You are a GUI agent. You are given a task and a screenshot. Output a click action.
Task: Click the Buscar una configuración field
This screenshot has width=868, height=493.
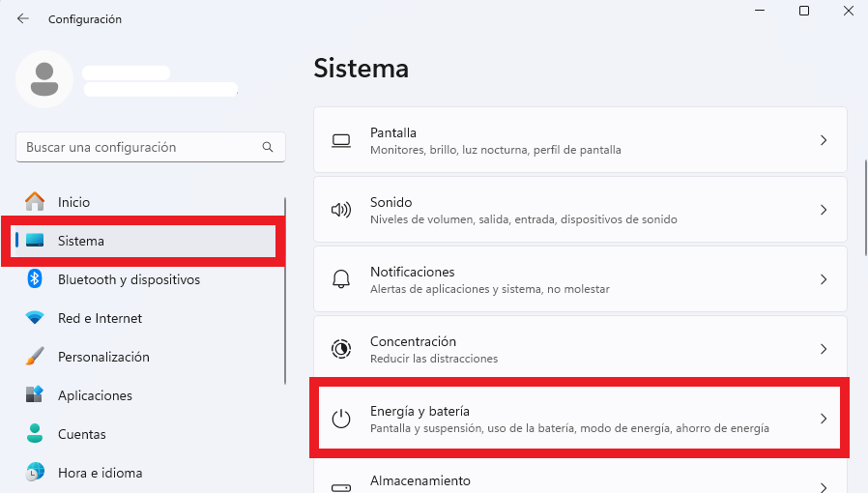click(x=151, y=147)
